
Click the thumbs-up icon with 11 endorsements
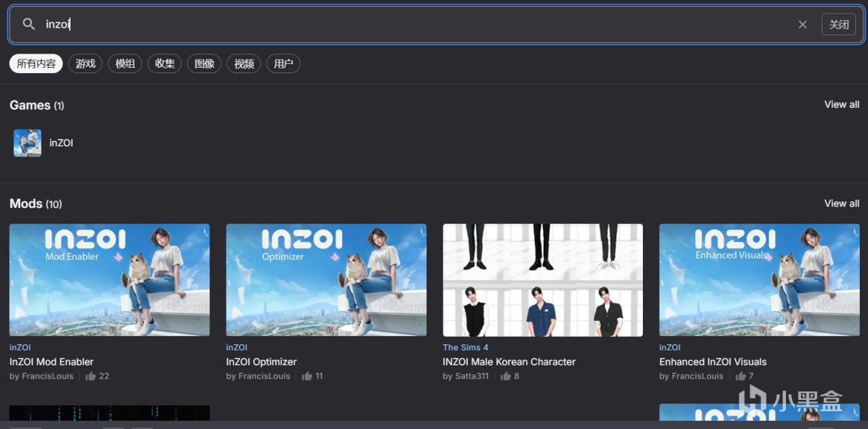point(307,376)
